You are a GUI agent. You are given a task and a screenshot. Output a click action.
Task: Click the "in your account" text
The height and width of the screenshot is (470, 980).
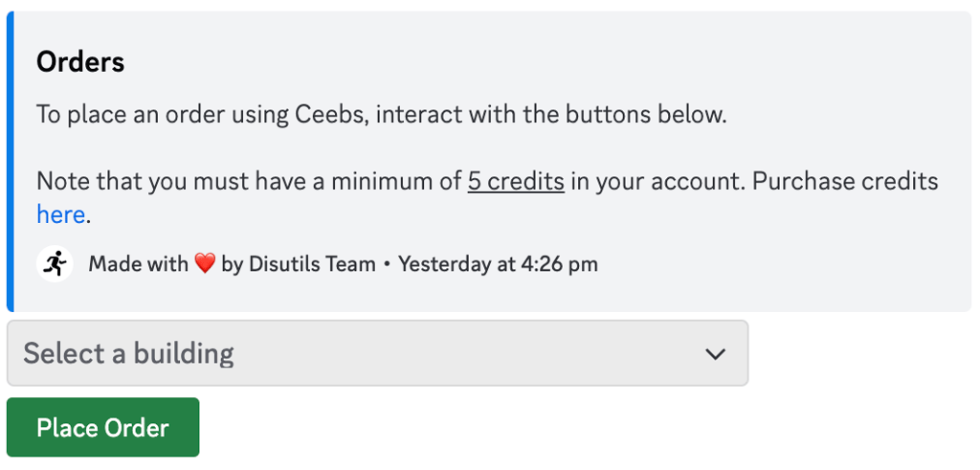[651, 181]
